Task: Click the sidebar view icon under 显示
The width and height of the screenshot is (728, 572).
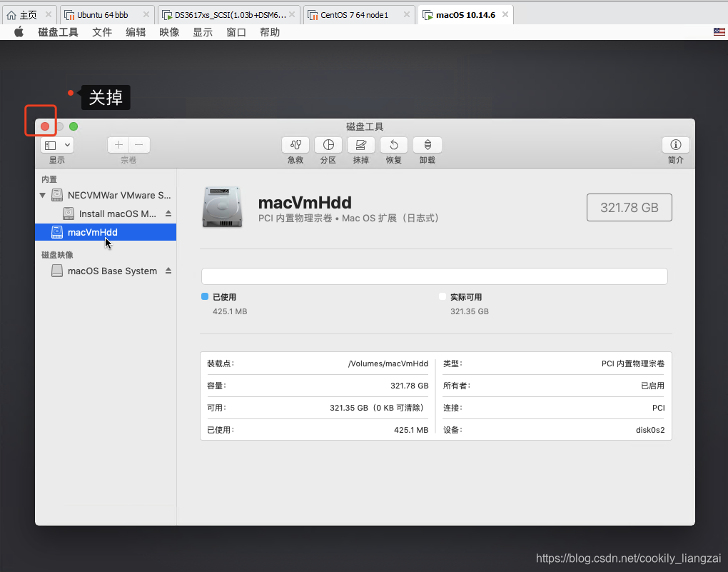Action: point(51,146)
